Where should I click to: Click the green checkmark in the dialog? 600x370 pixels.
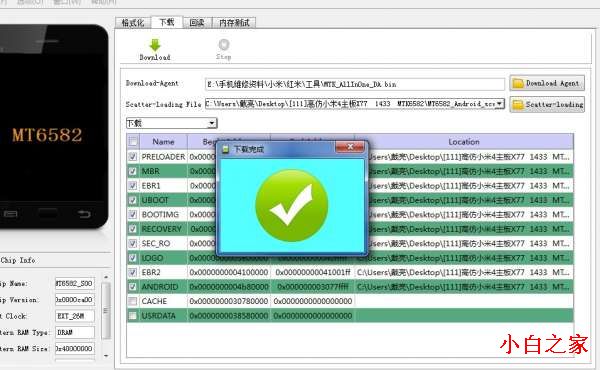tap(292, 205)
